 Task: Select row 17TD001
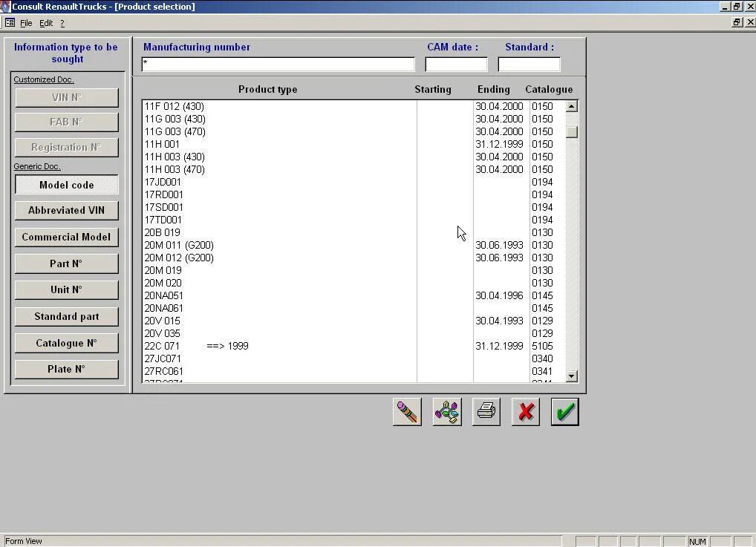(353, 220)
